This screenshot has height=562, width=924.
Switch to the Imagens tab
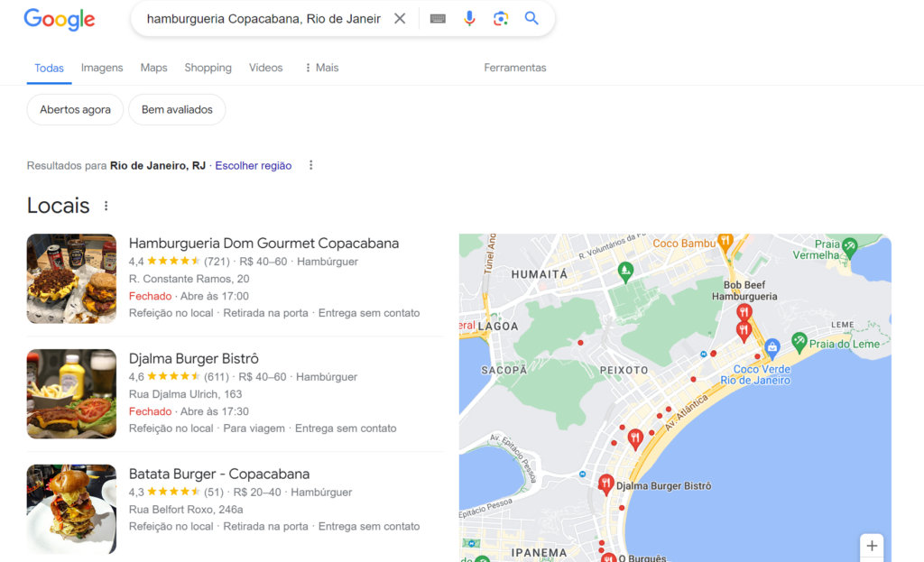click(102, 68)
